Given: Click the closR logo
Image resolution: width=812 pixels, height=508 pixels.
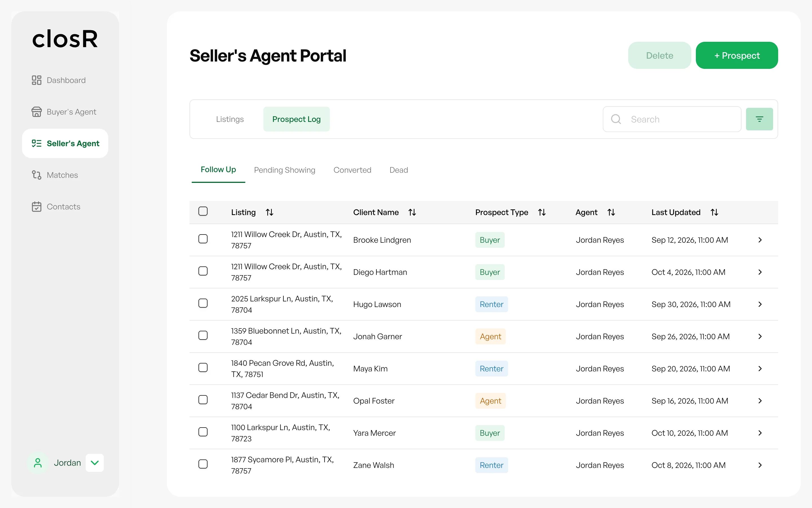Looking at the screenshot, I should pos(65,39).
